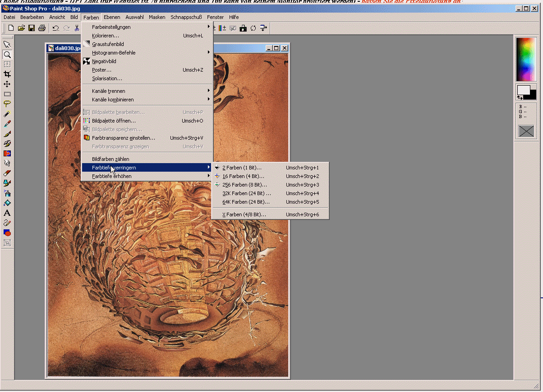Viewport: 543px width, 392px height.
Task: Click the New file icon
Action: coord(11,28)
